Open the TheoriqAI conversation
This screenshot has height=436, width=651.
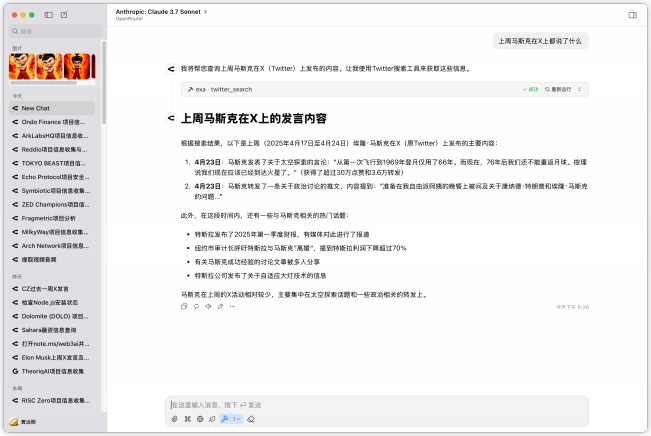coord(52,371)
